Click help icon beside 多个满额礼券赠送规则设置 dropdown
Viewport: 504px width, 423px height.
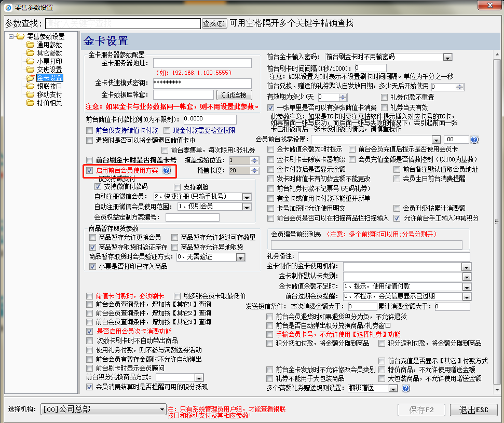click(x=406, y=388)
